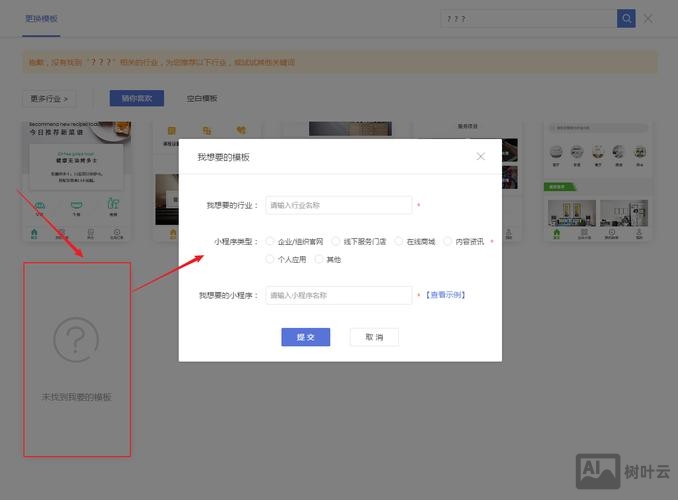Select the 线下服务门店 radio option
Image resolution: width=678 pixels, height=500 pixels.
coord(336,241)
